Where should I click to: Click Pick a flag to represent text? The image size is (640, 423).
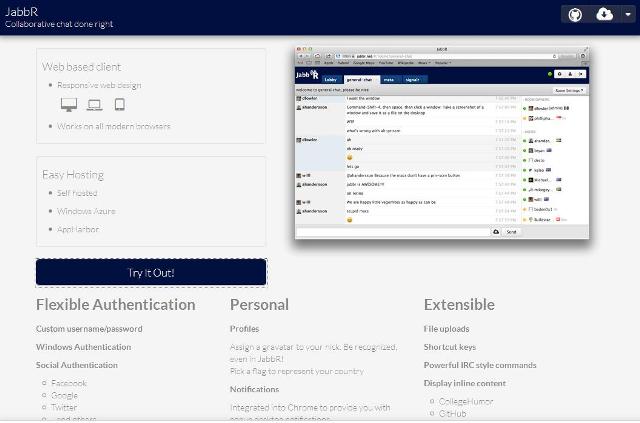click(297, 372)
